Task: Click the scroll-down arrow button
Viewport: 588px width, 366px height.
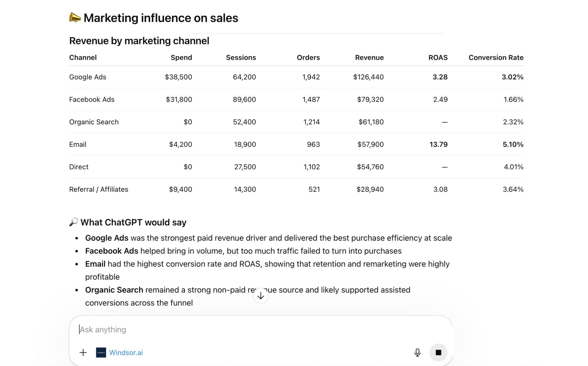Action: pyautogui.click(x=261, y=295)
